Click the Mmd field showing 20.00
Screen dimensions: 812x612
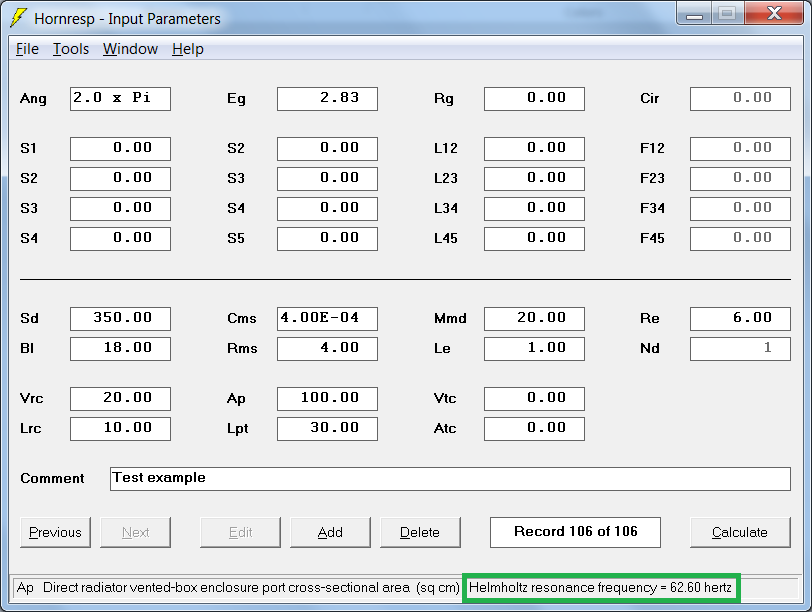click(x=534, y=319)
